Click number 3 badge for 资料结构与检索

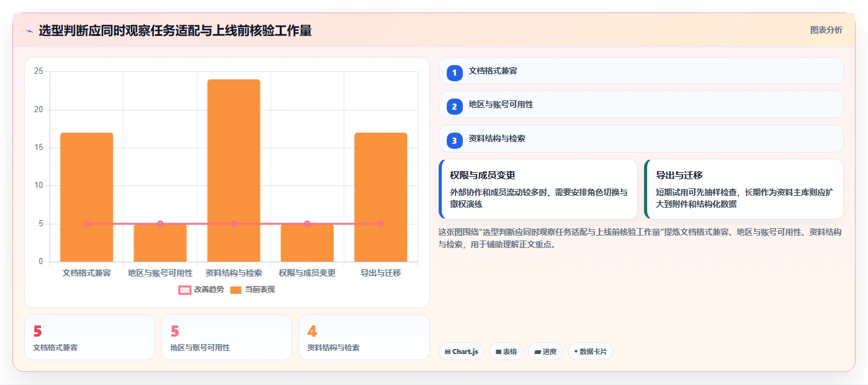(x=455, y=141)
